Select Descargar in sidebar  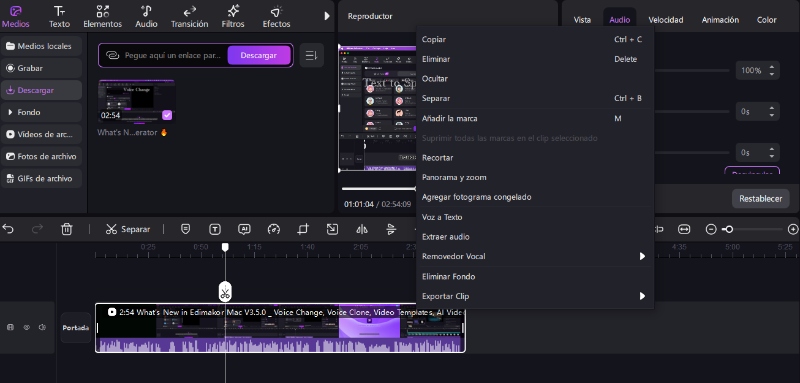pos(41,90)
